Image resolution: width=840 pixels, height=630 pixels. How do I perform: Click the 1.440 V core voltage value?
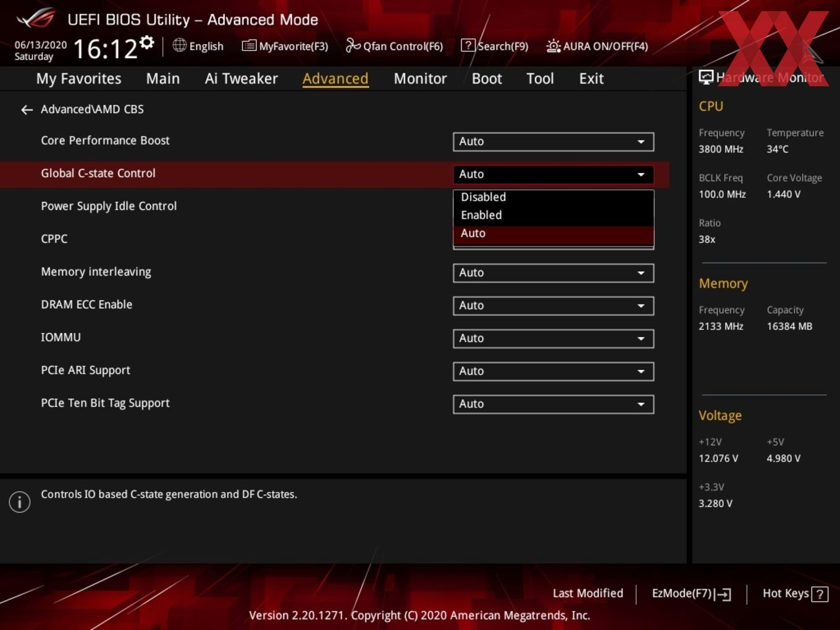tap(783, 195)
